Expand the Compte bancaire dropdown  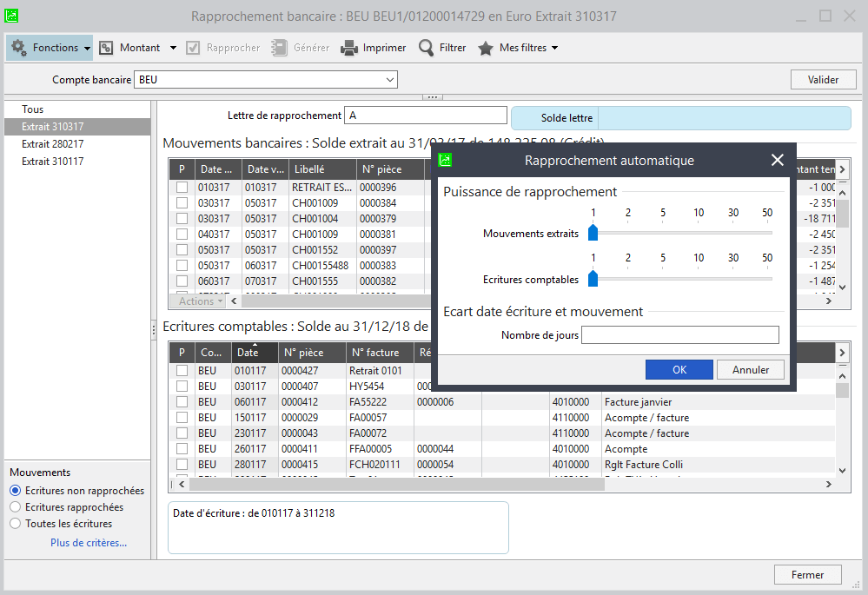[x=390, y=80]
